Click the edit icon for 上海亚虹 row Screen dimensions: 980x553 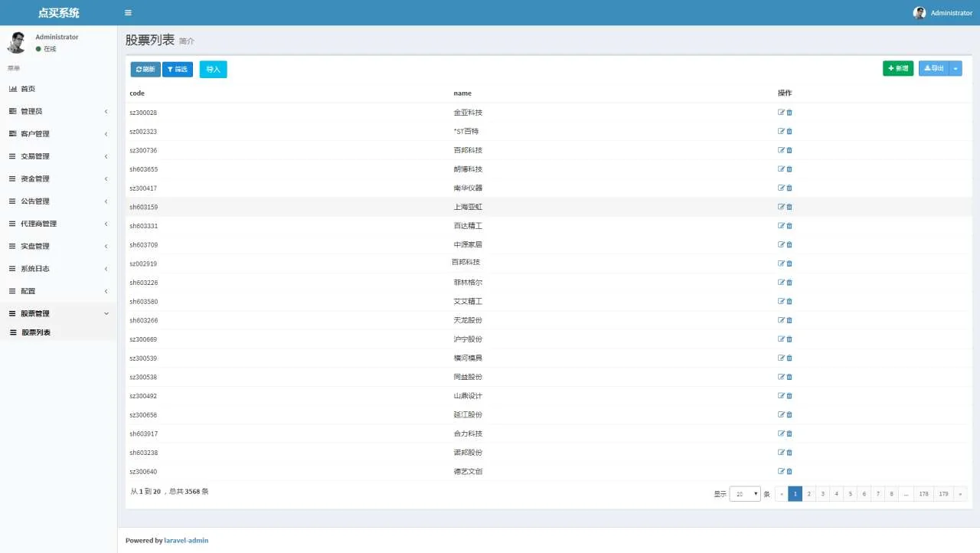(x=781, y=207)
